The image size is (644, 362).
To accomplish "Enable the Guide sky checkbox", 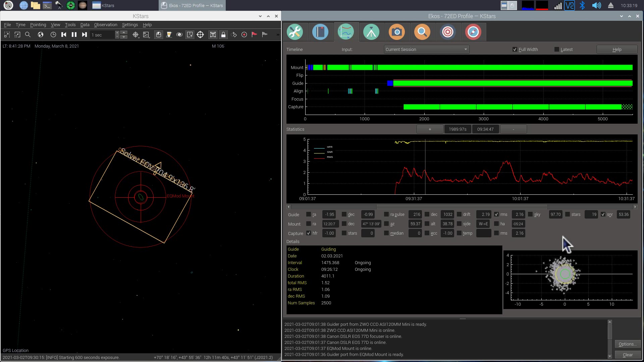I will [x=530, y=215].
